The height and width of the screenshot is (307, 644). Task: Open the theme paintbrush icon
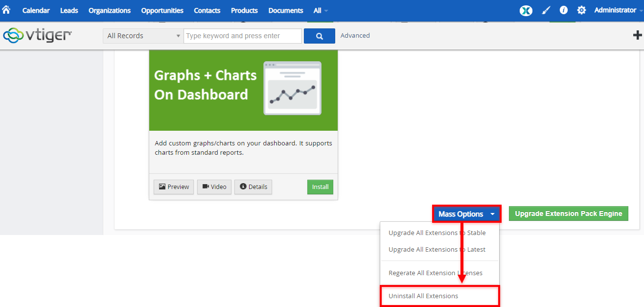[546, 10]
